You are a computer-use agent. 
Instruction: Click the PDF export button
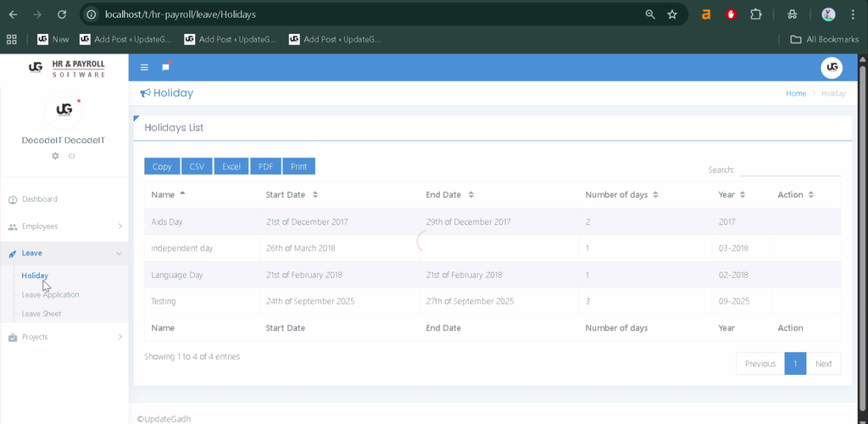click(x=265, y=166)
